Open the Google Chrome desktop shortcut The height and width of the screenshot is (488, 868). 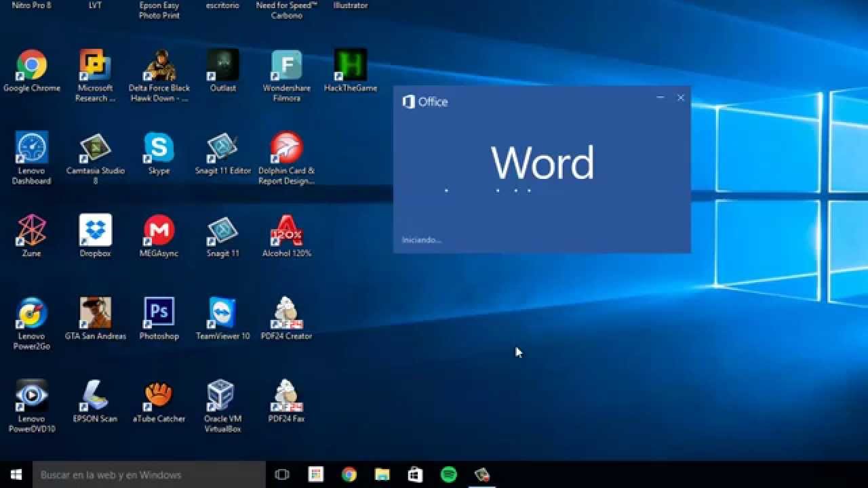[x=32, y=70]
